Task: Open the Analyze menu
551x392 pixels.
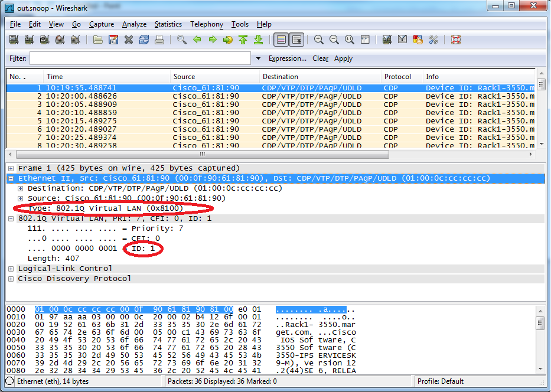Action: pos(134,24)
